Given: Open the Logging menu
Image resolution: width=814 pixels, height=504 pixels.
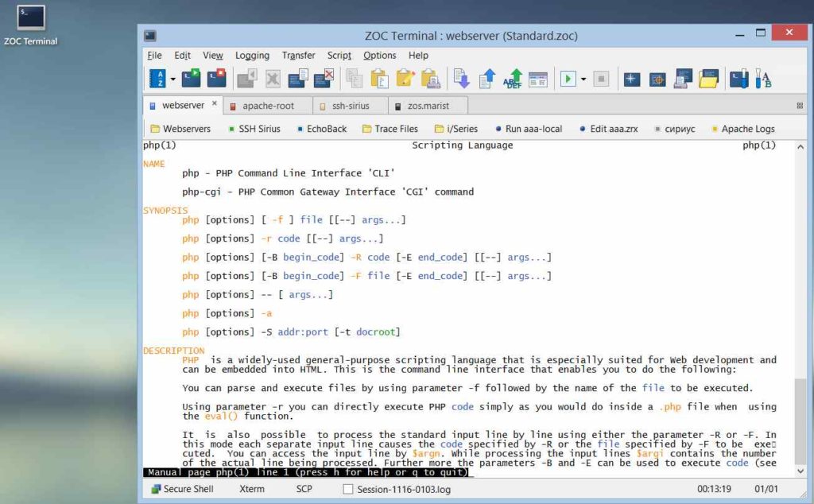Looking at the screenshot, I should (x=252, y=56).
